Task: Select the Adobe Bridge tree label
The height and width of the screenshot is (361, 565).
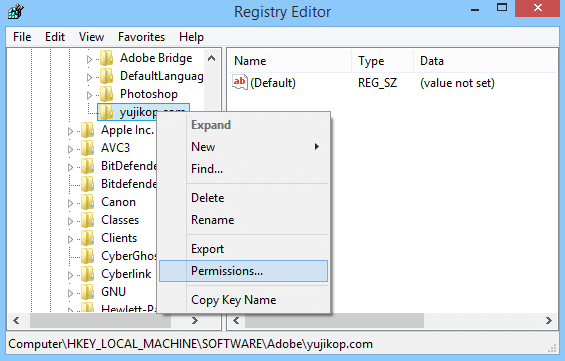Action: [x=156, y=58]
